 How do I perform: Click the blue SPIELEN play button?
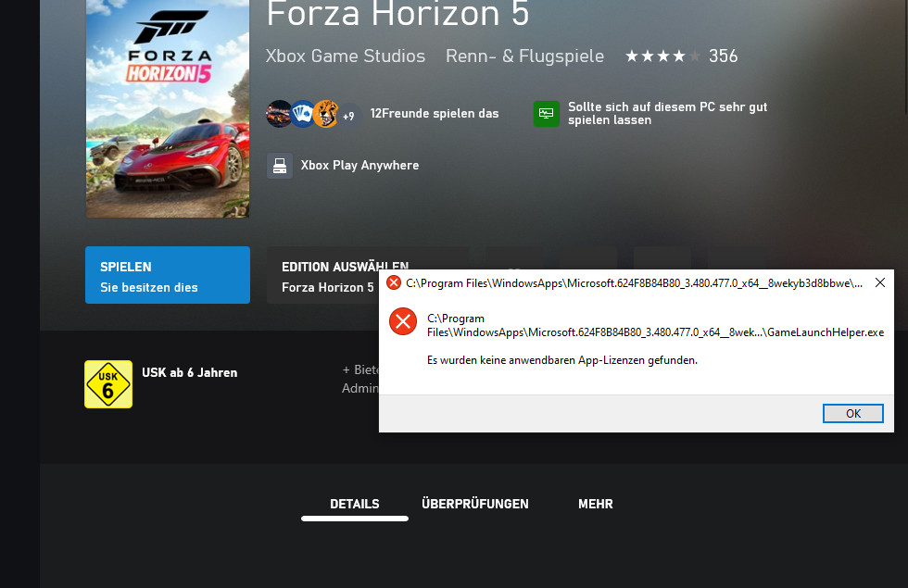click(x=168, y=275)
